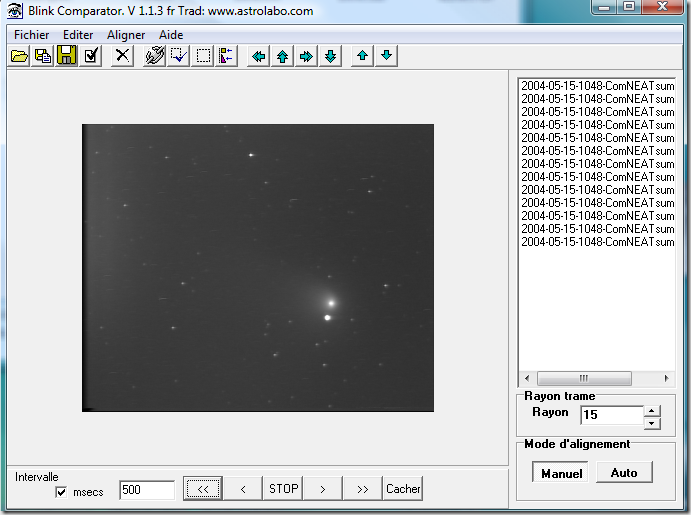Open the Aligner menu
691x515 pixels.
point(126,35)
